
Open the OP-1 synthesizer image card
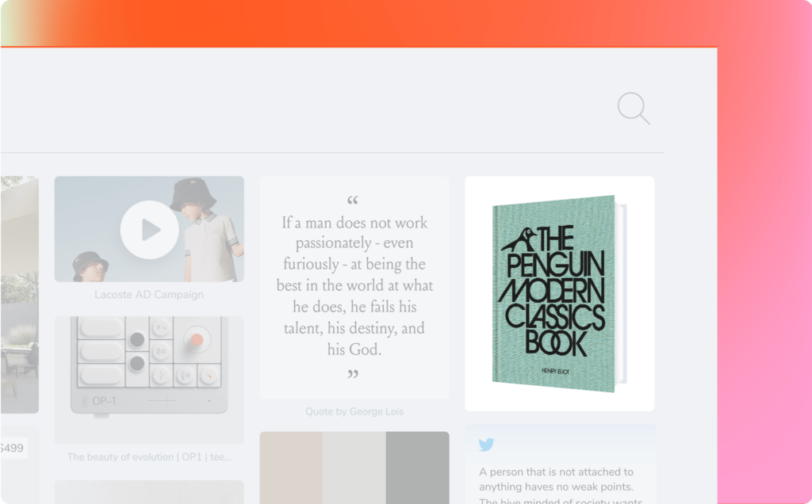149,380
